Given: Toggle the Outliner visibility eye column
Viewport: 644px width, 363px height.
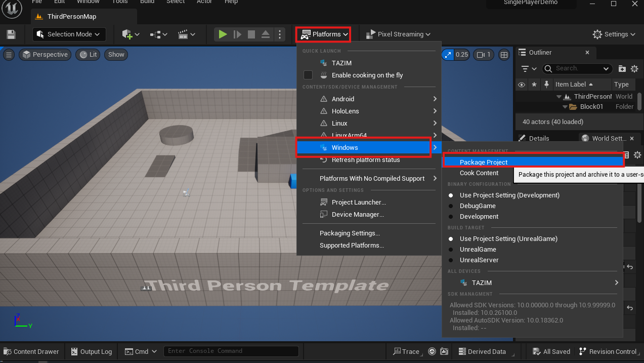Looking at the screenshot, I should pyautogui.click(x=522, y=85).
